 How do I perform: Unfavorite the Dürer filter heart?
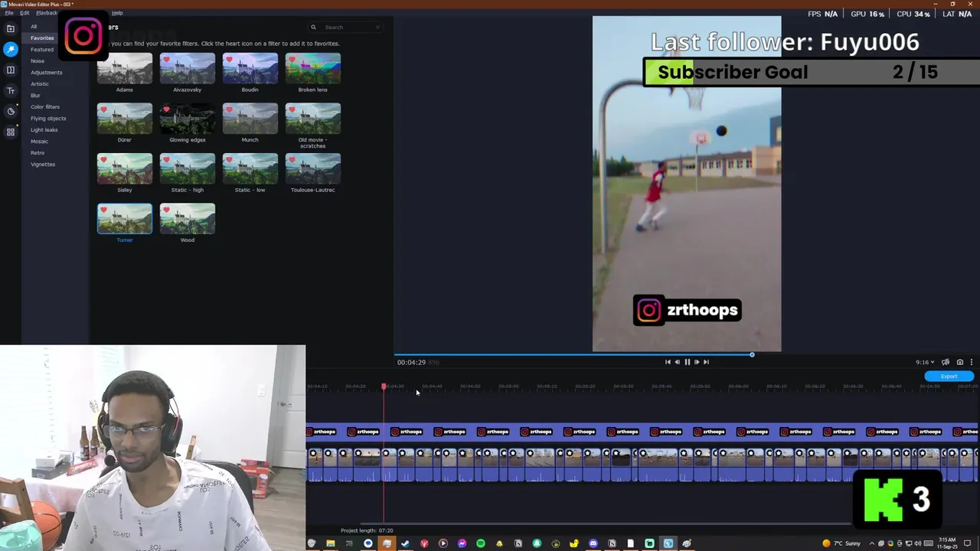coord(103,109)
